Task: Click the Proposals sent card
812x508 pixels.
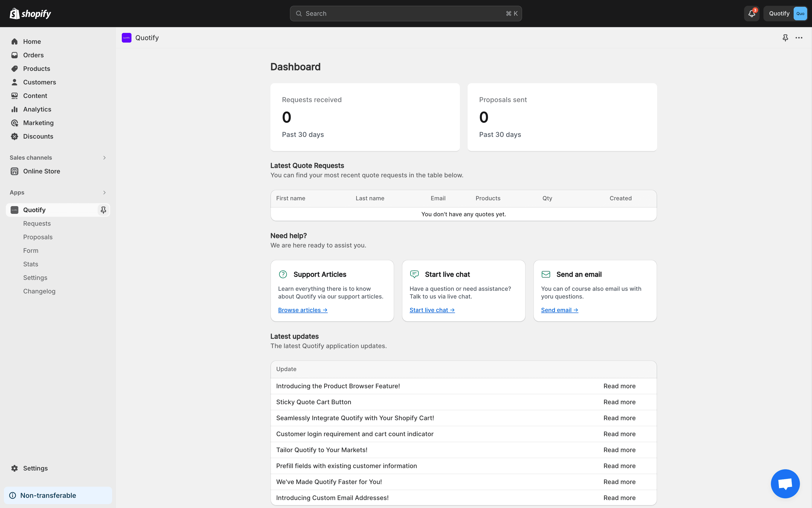Action: coord(562,117)
